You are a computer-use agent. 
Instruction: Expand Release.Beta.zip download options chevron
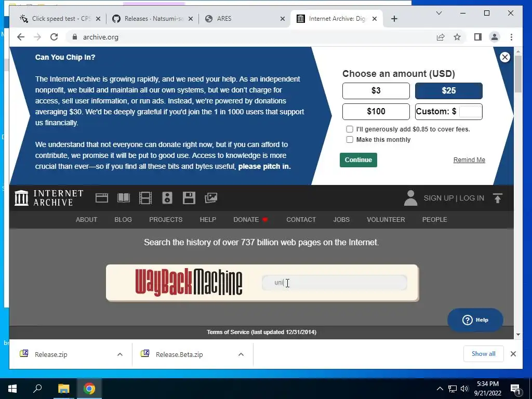(x=241, y=354)
